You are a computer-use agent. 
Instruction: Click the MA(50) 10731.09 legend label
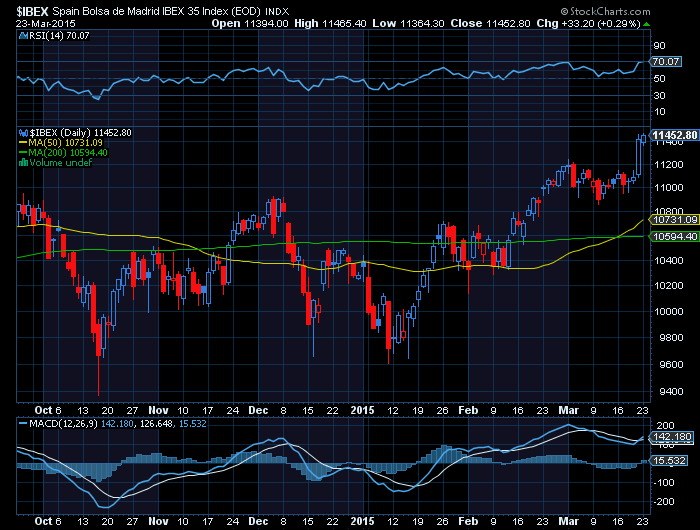coord(65,143)
